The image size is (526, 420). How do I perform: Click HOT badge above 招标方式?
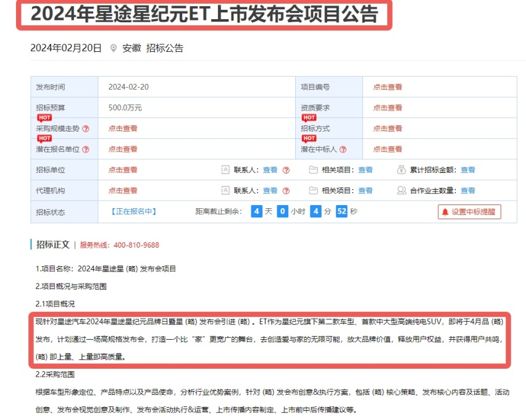click(309, 117)
